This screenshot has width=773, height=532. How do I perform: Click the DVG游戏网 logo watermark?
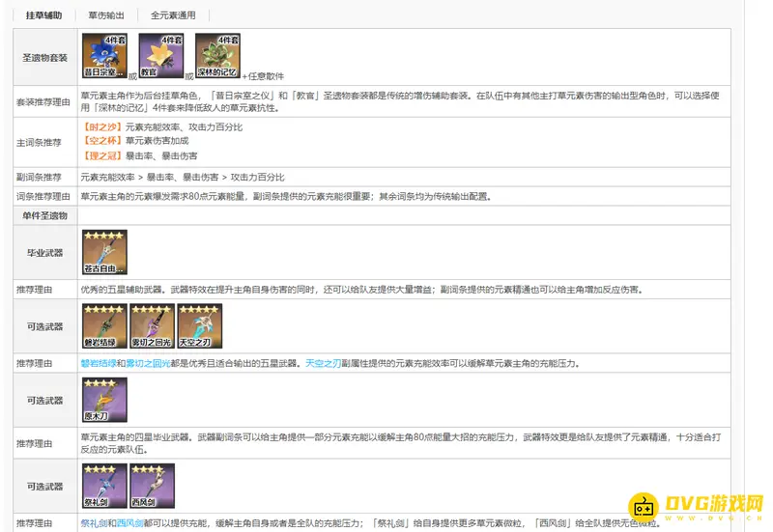point(694,507)
